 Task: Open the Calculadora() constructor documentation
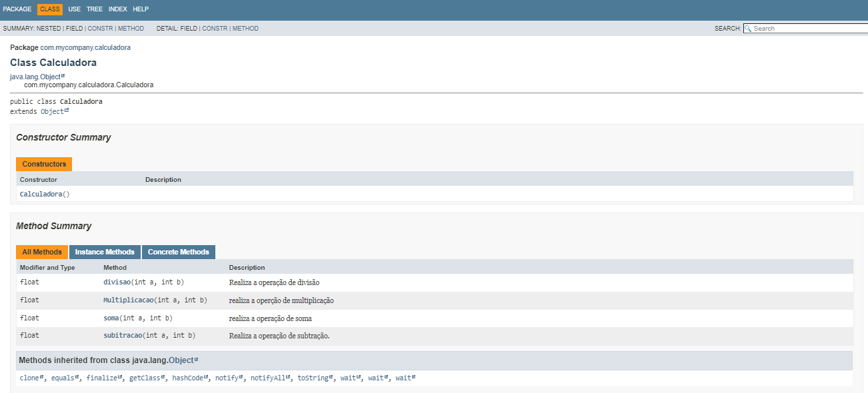click(x=41, y=194)
